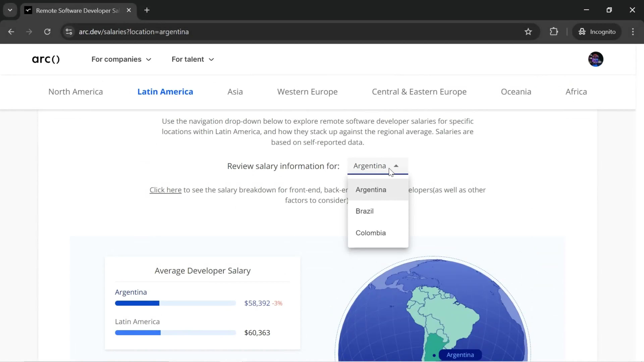Click the 'Click here' salary breakdown link
Viewport: 644px width, 362px height.
pos(165,190)
